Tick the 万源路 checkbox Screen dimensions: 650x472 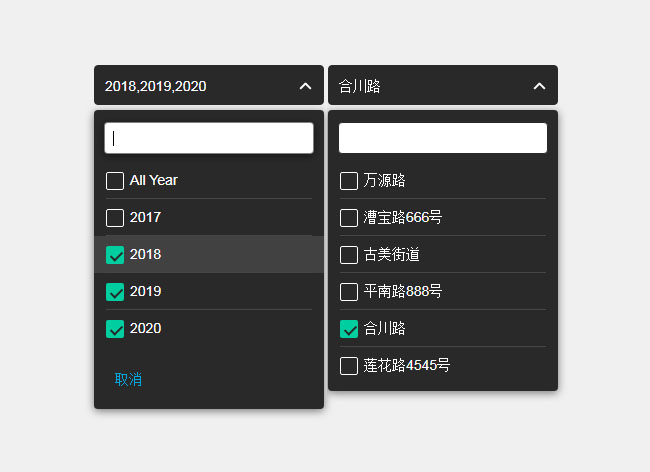[x=349, y=181]
